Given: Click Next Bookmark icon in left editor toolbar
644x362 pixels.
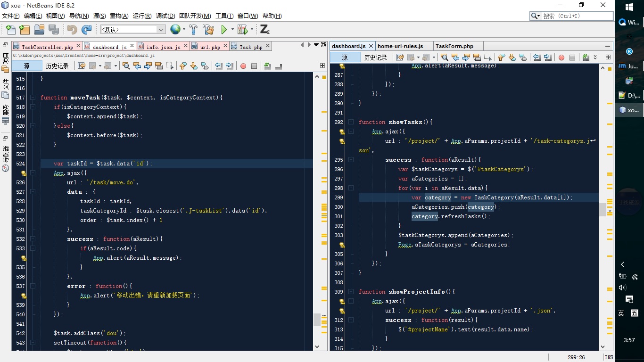Looking at the screenshot, I should pyautogui.click(x=194, y=66).
